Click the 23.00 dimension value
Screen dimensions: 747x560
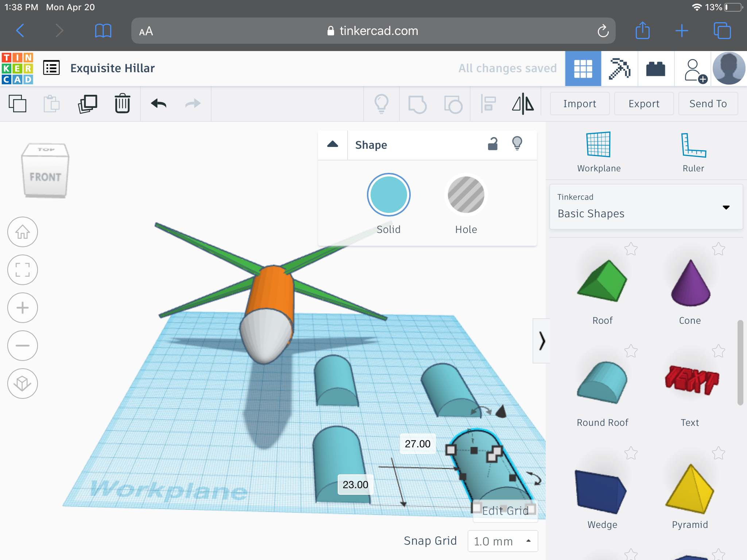click(356, 485)
